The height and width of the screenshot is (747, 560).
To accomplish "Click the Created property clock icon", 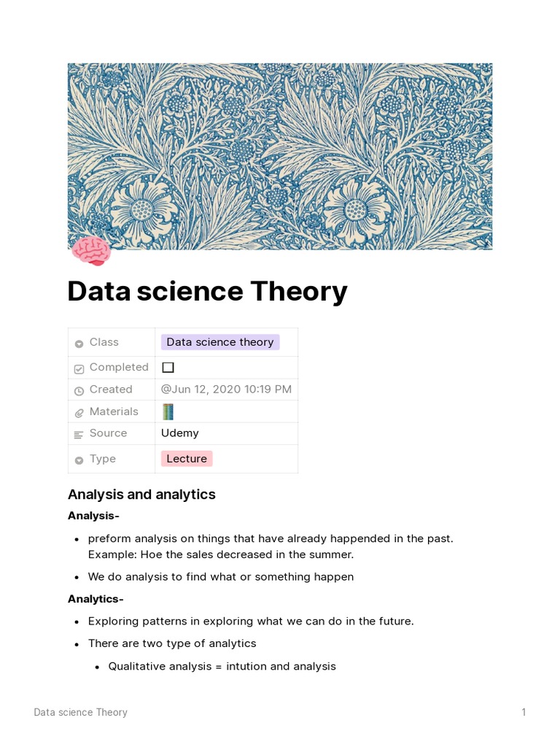I will click(79, 390).
